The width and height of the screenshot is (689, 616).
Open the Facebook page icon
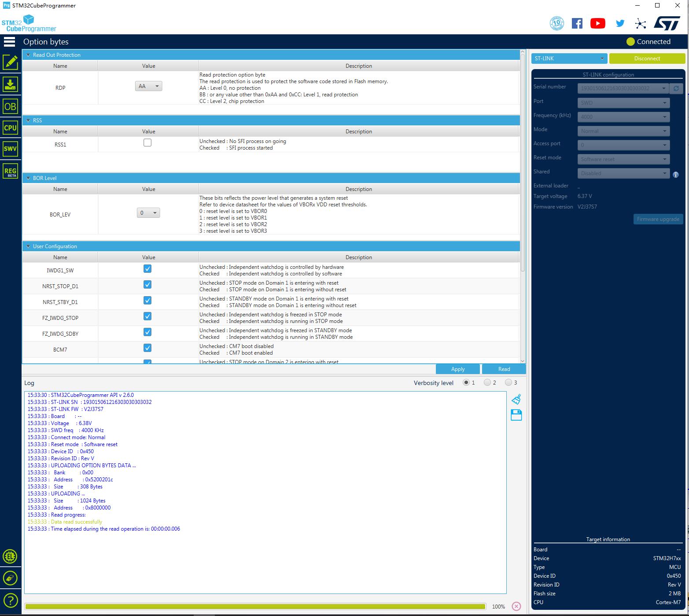click(x=577, y=23)
